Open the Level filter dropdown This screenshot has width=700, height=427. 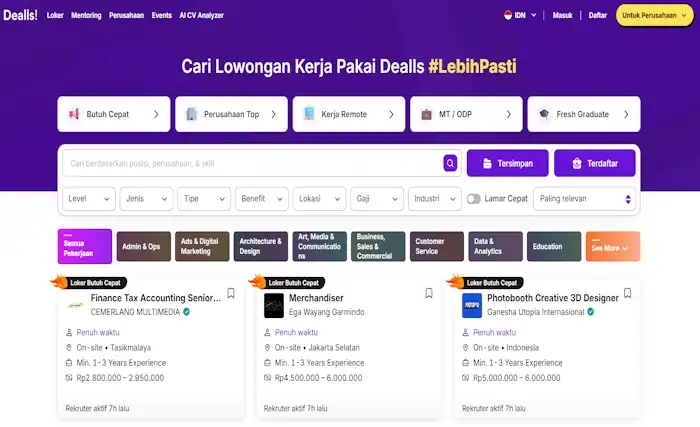coord(89,199)
